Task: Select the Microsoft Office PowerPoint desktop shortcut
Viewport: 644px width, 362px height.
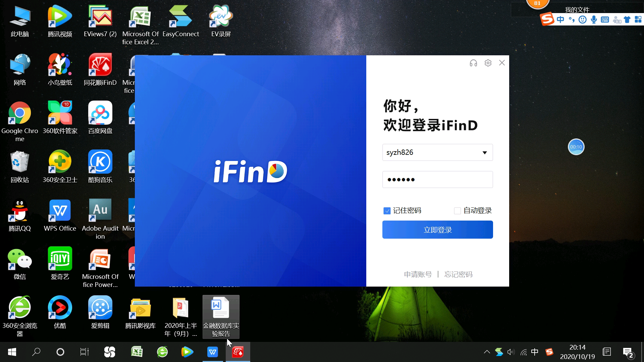Action: (100, 267)
